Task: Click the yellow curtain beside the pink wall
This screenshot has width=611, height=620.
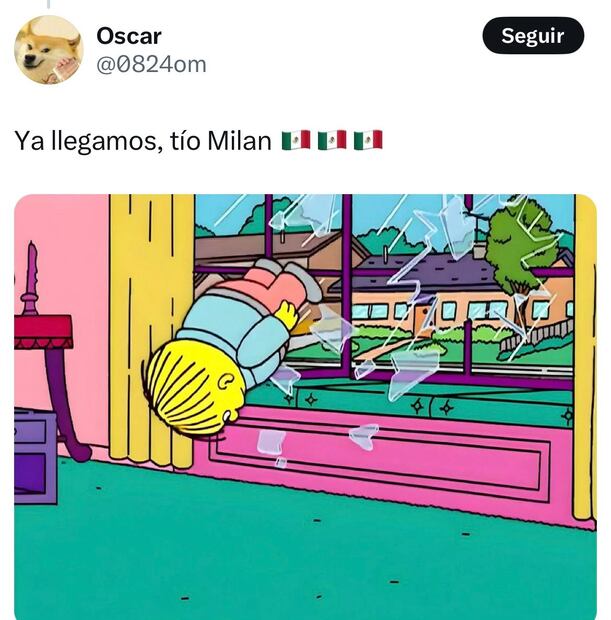Action: (151, 328)
